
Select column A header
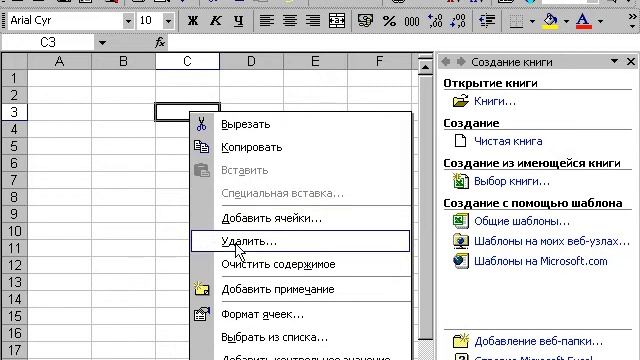[x=60, y=61]
